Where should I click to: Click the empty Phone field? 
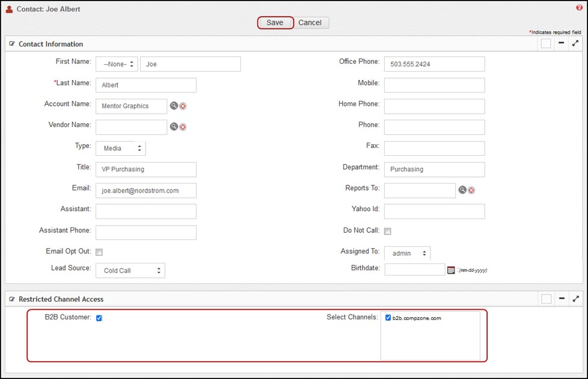click(x=434, y=127)
